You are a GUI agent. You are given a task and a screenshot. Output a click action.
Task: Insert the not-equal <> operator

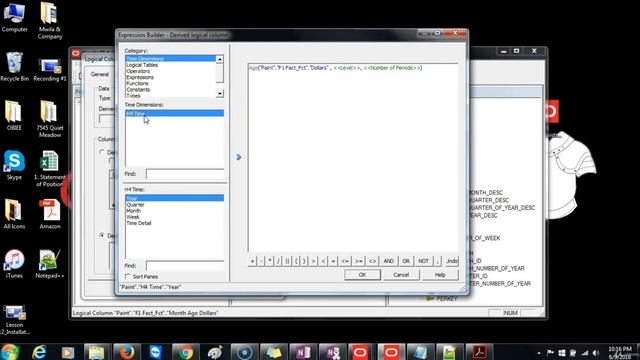click(x=372, y=261)
